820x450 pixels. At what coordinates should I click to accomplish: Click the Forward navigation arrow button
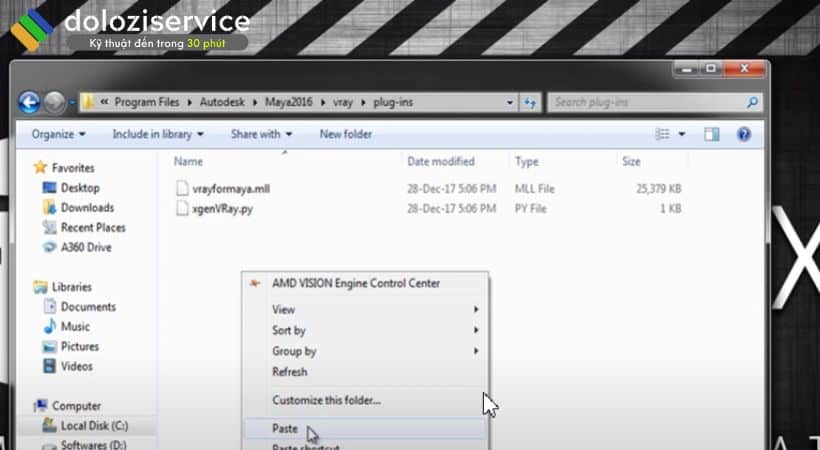[54, 103]
